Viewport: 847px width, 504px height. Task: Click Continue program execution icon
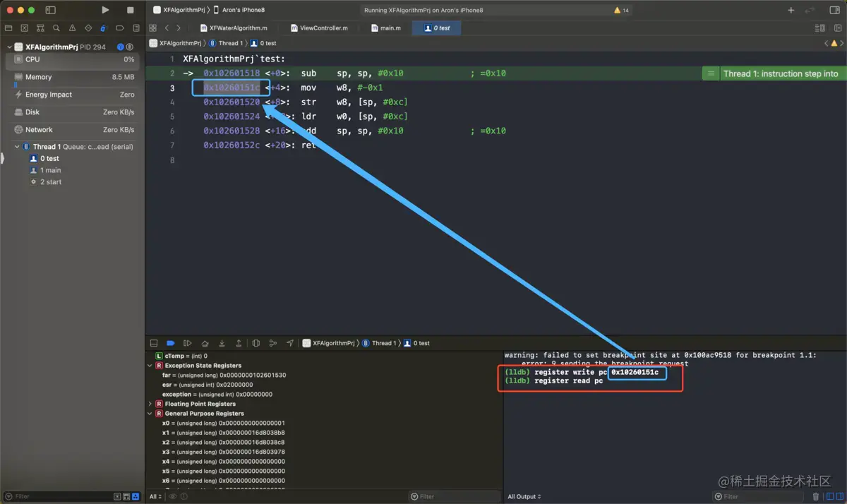click(187, 343)
